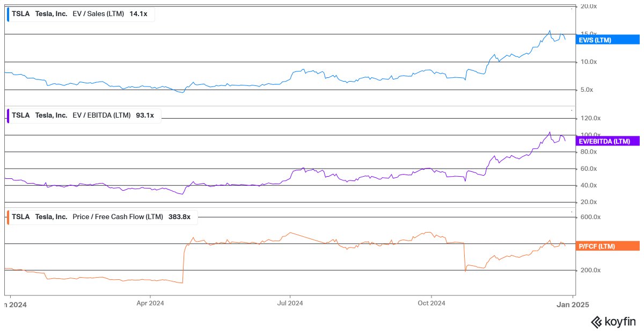Select the Jul 2024 date axis label
Image resolution: width=644 pixels, height=333 pixels.
(x=290, y=303)
